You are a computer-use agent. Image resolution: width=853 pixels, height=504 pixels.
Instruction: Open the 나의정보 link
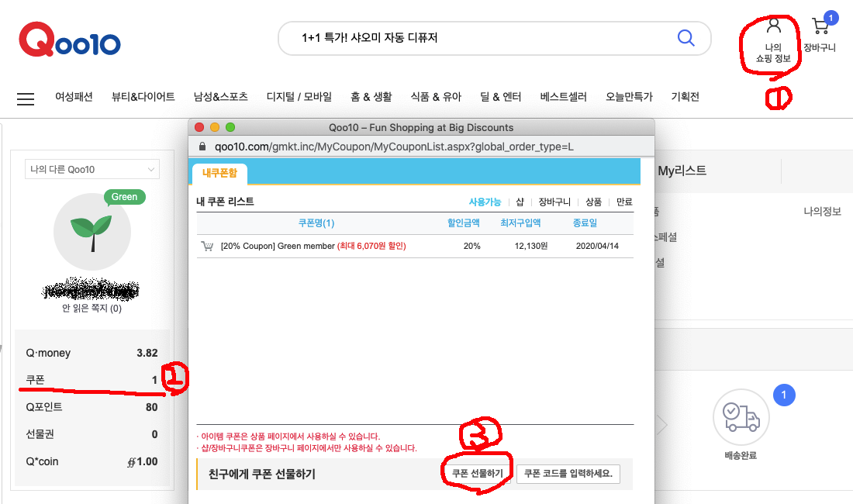[823, 212]
